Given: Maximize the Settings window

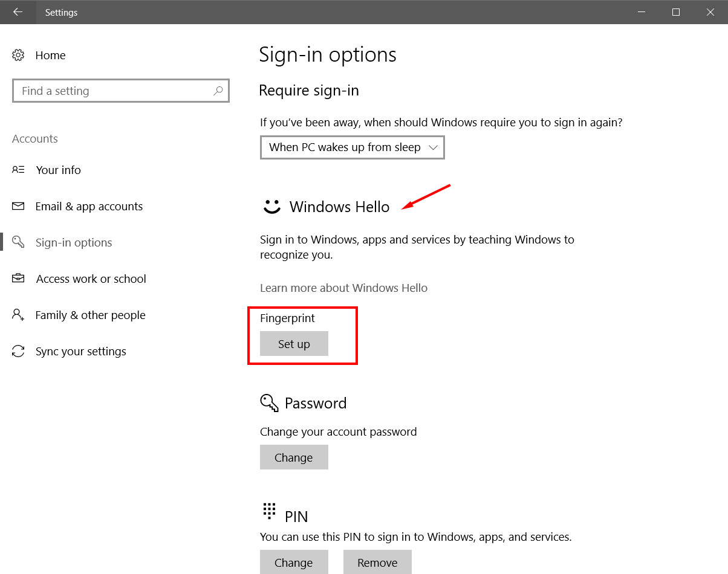Looking at the screenshot, I should coord(676,12).
